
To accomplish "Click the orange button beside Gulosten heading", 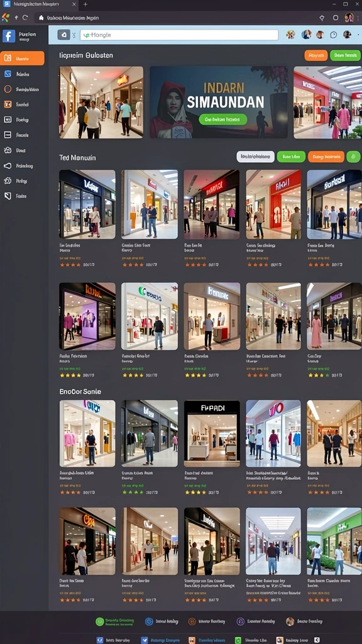I will (x=316, y=55).
